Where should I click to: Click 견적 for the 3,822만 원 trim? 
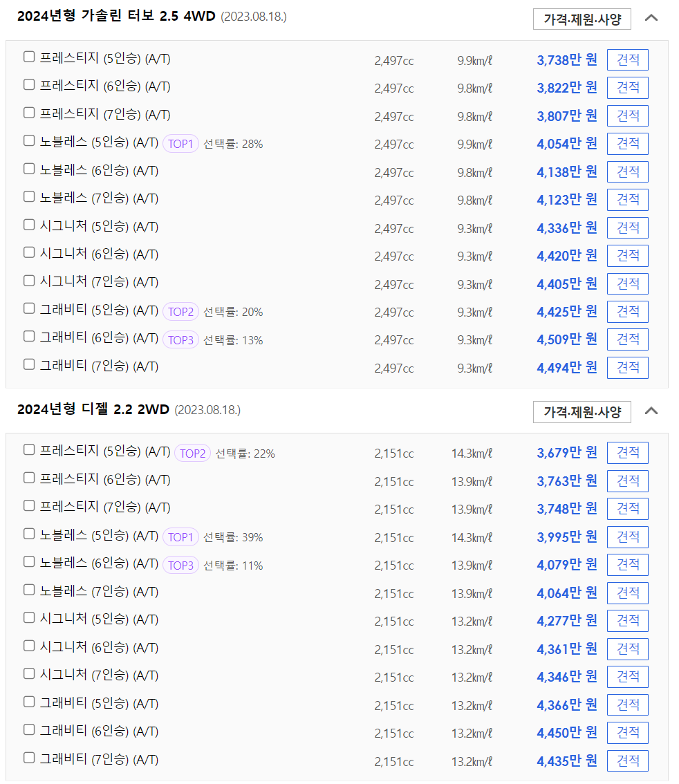[x=628, y=88]
